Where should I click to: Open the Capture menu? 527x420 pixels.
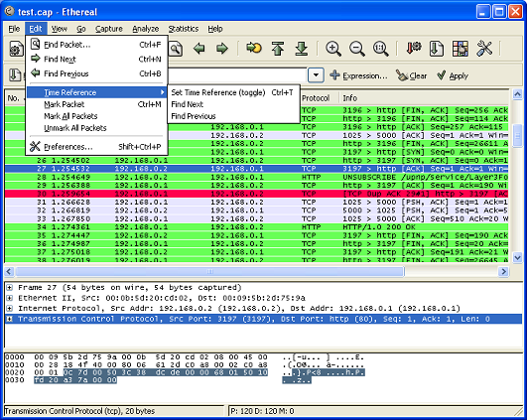tap(109, 29)
